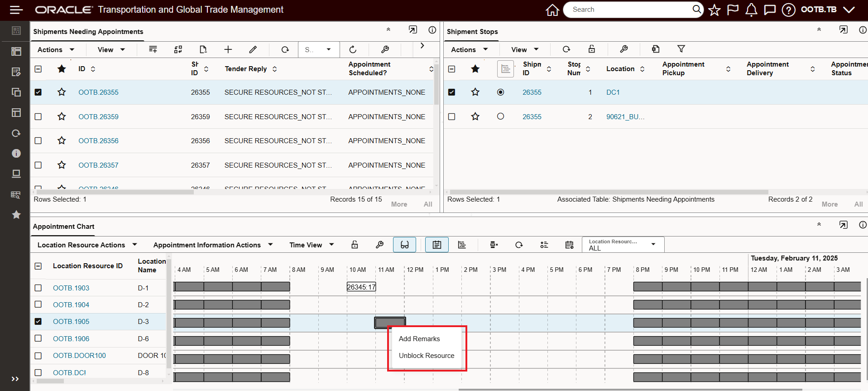Open View dropdown in Shipments Needing Appointments
868x391 pixels.
(x=111, y=49)
